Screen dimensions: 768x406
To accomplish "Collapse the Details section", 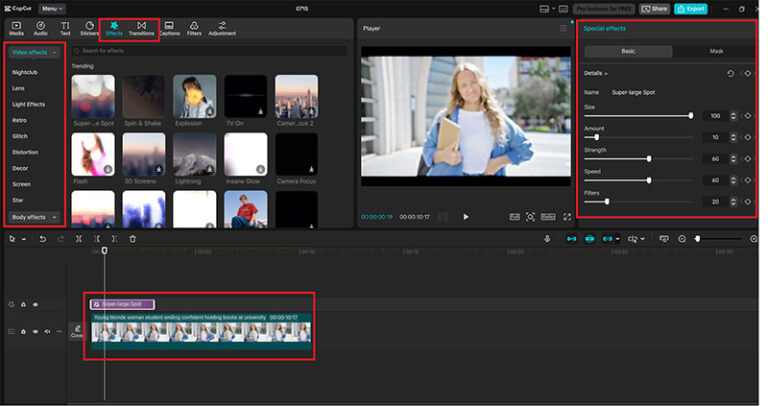I will tap(596, 73).
